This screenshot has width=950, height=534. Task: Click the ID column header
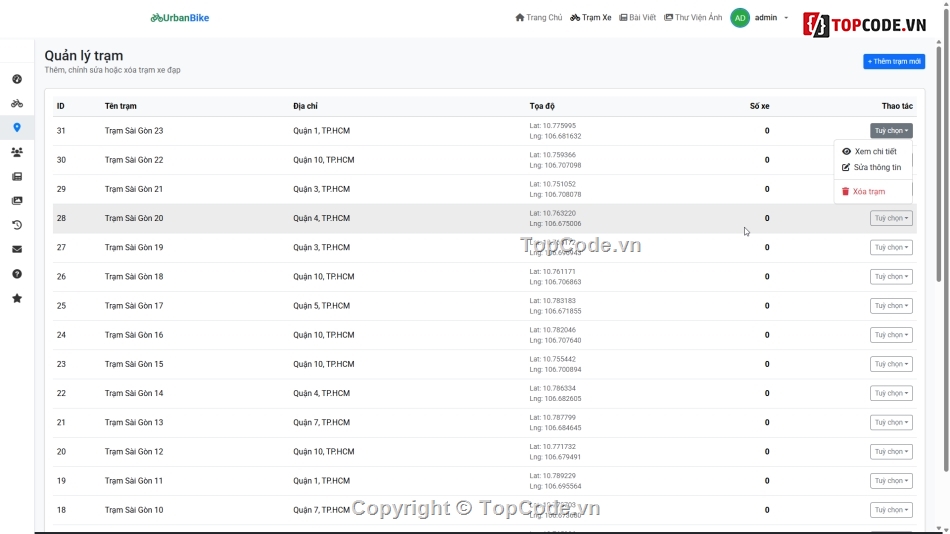tap(61, 106)
